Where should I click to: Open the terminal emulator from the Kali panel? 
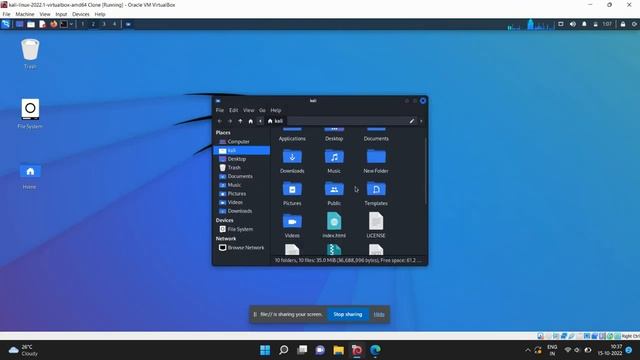(64, 24)
